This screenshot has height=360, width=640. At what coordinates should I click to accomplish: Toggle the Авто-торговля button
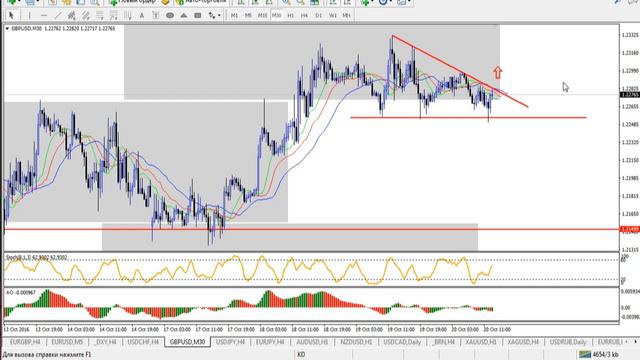(x=201, y=2)
